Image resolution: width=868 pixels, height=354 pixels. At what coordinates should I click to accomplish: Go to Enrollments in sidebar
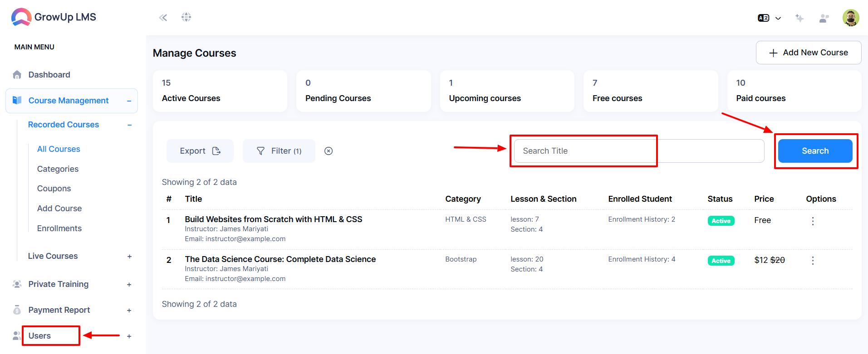coord(59,228)
